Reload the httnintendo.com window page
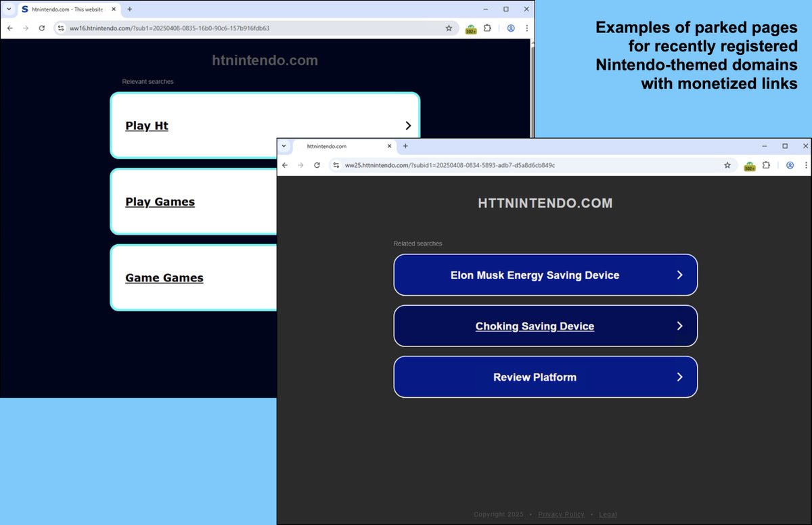This screenshot has width=812, height=525. (x=317, y=165)
